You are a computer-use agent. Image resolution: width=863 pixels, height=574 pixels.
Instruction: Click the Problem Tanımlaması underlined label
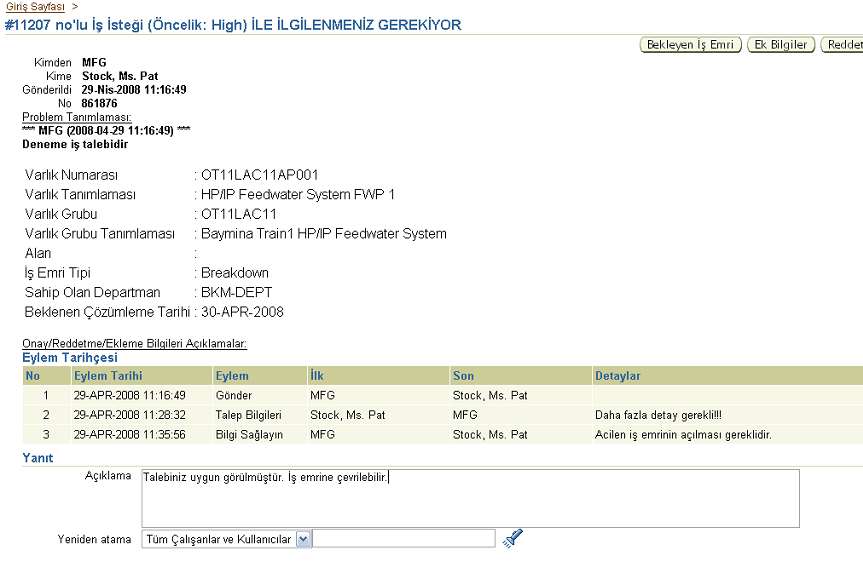point(77,117)
